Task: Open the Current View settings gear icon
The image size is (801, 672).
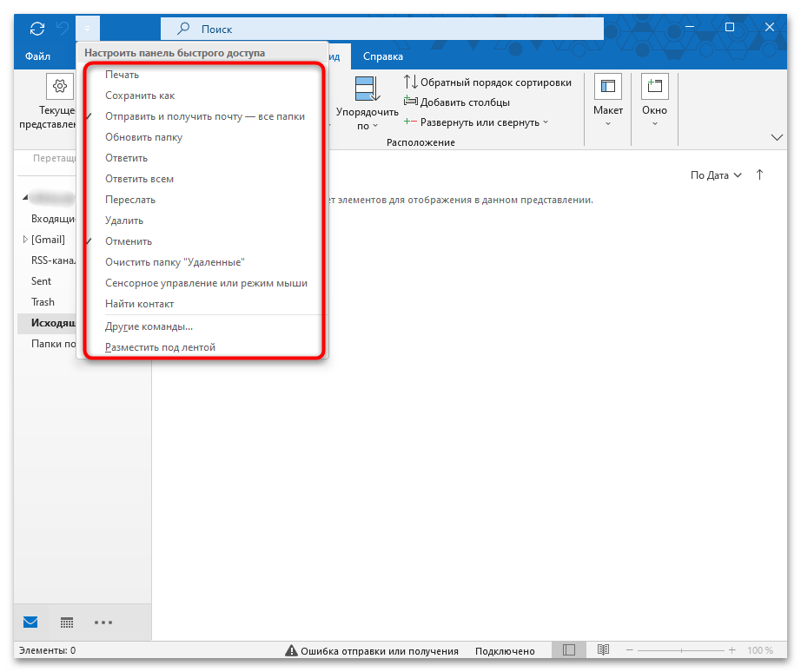Action: coord(59,86)
